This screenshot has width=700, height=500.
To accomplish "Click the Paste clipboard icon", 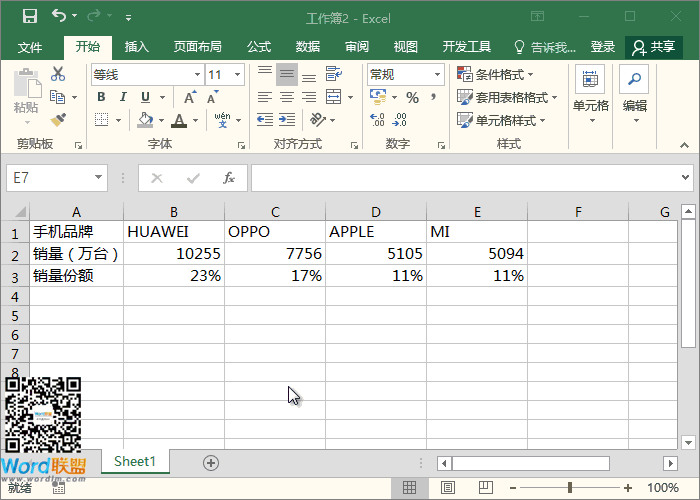I will pos(27,83).
